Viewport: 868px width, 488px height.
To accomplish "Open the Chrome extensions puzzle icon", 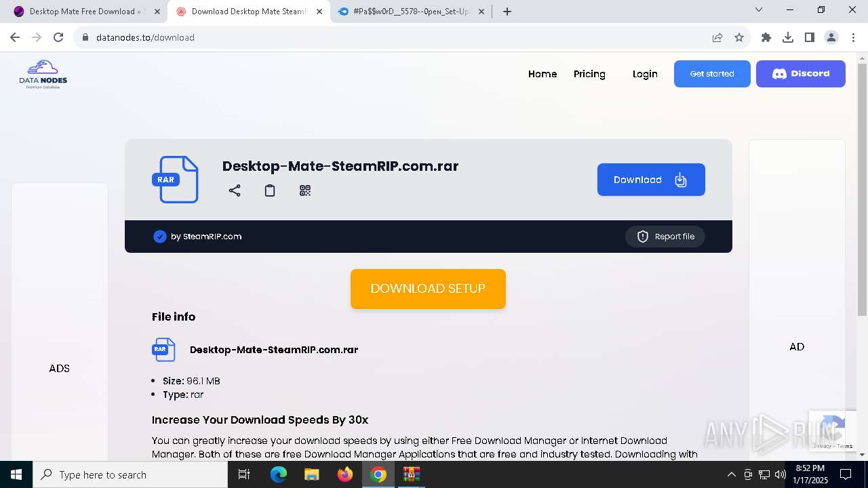I will (x=766, y=37).
